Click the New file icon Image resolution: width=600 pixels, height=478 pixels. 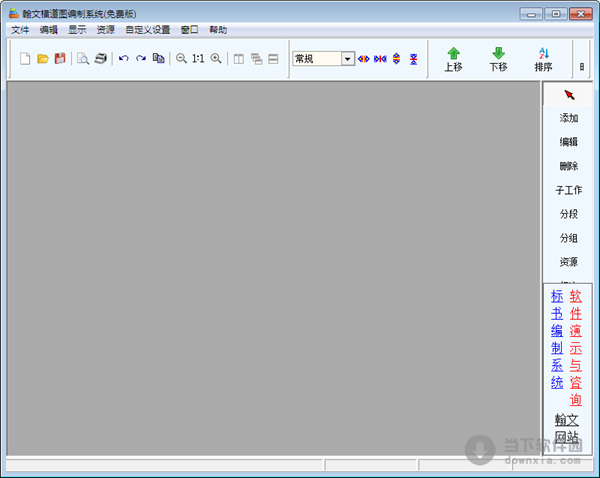pos(25,59)
